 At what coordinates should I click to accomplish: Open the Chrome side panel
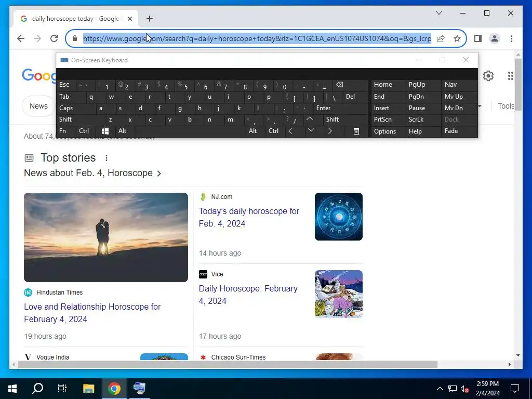478,38
